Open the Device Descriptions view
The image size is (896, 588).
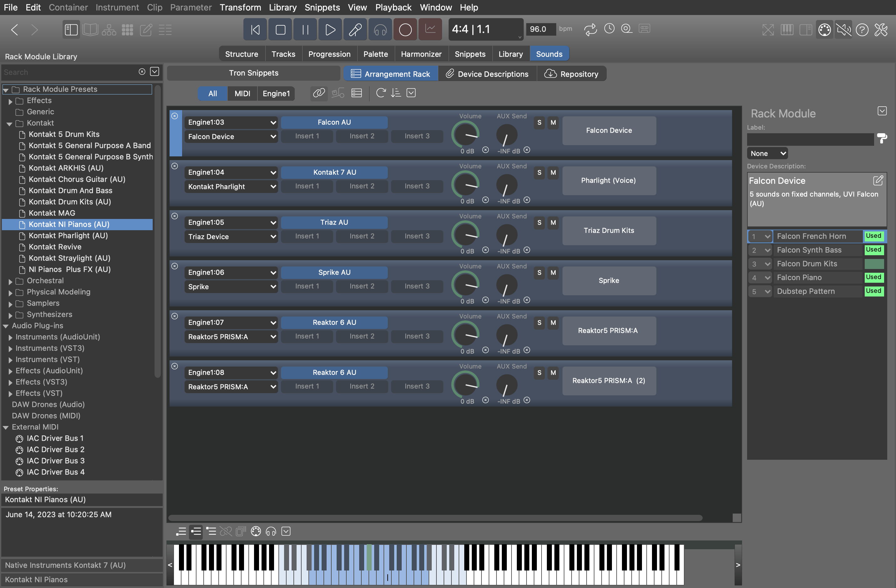(487, 74)
